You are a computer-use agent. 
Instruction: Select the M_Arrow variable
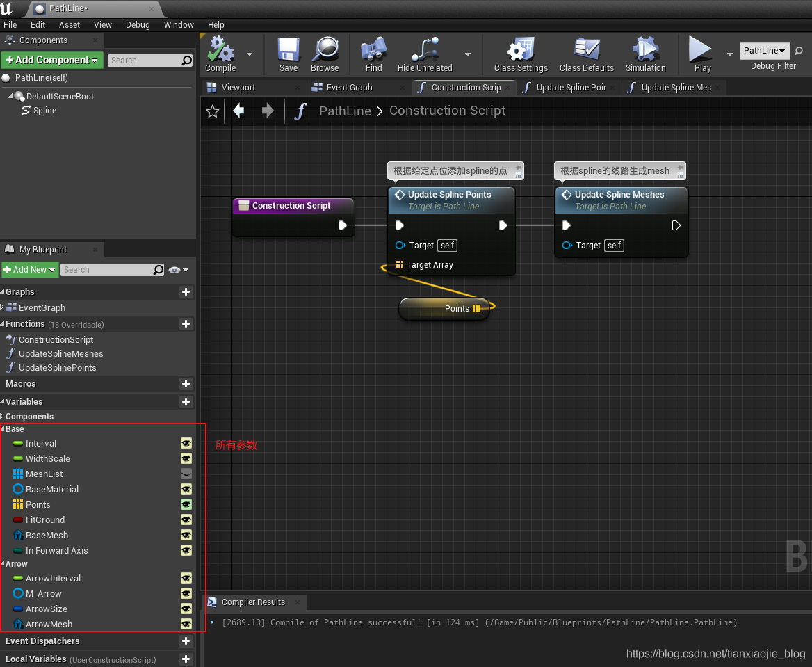(x=44, y=593)
